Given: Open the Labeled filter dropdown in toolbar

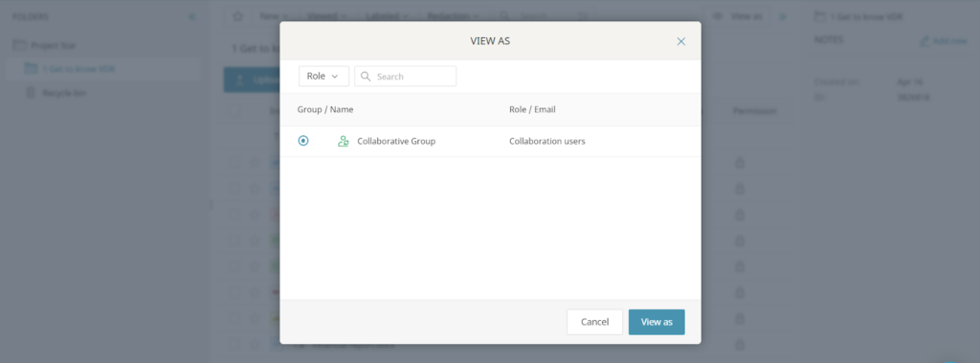Looking at the screenshot, I should click(x=387, y=16).
